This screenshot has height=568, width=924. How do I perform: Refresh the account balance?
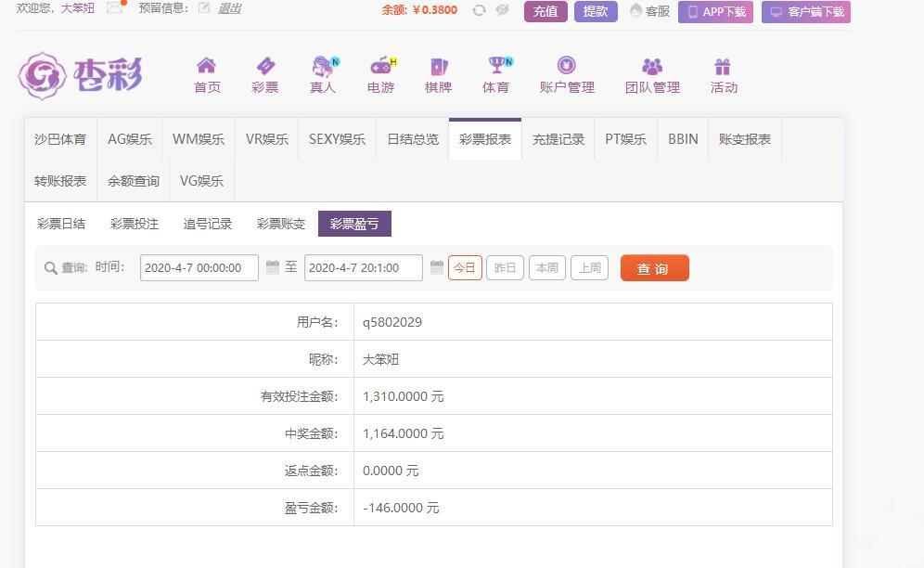tap(479, 10)
